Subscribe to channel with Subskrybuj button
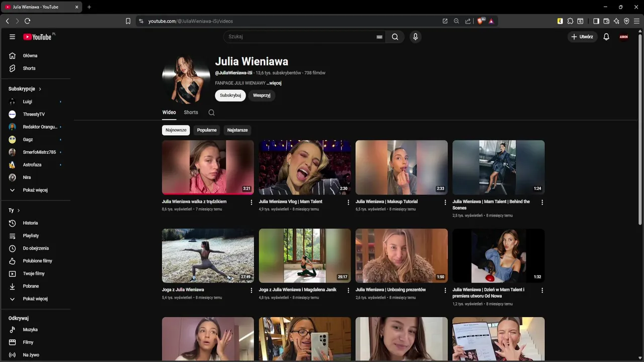This screenshot has height=362, width=644. [x=230, y=96]
